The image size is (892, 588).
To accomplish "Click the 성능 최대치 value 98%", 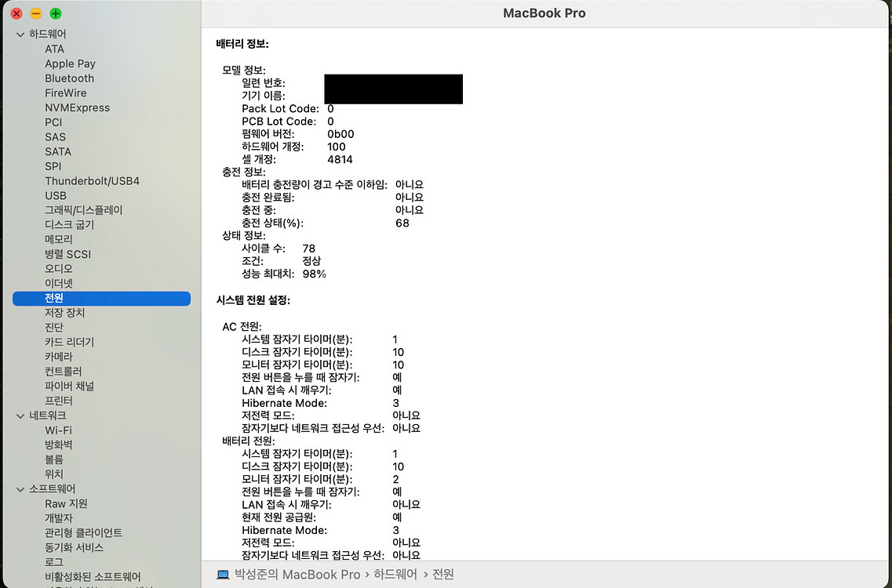I will coord(314,274).
